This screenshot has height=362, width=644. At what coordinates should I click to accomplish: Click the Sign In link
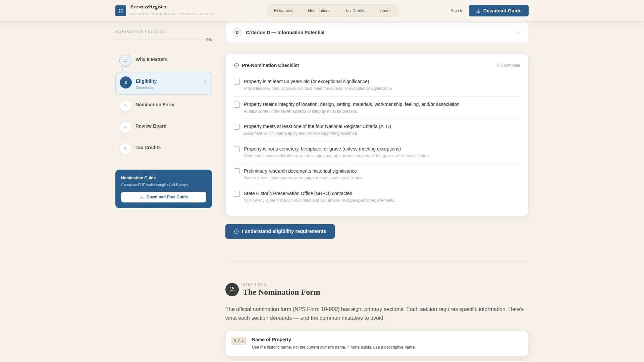click(x=457, y=11)
